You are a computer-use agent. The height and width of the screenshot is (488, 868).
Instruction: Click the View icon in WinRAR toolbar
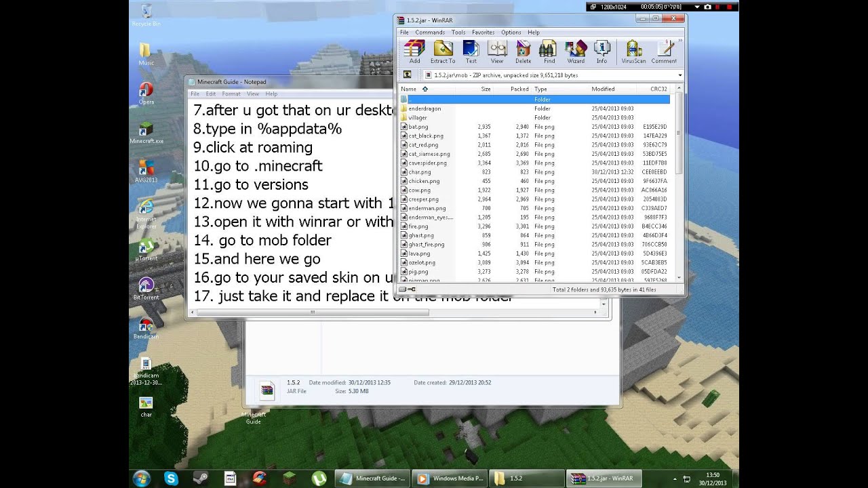point(497,52)
